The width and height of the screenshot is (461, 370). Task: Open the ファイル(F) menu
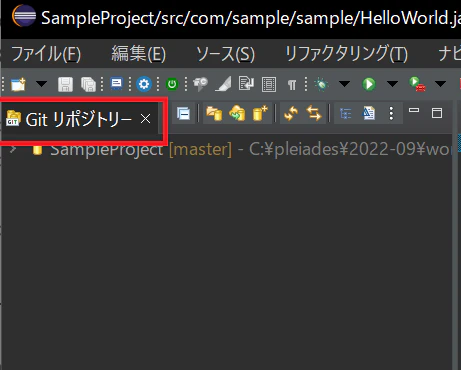pos(46,54)
